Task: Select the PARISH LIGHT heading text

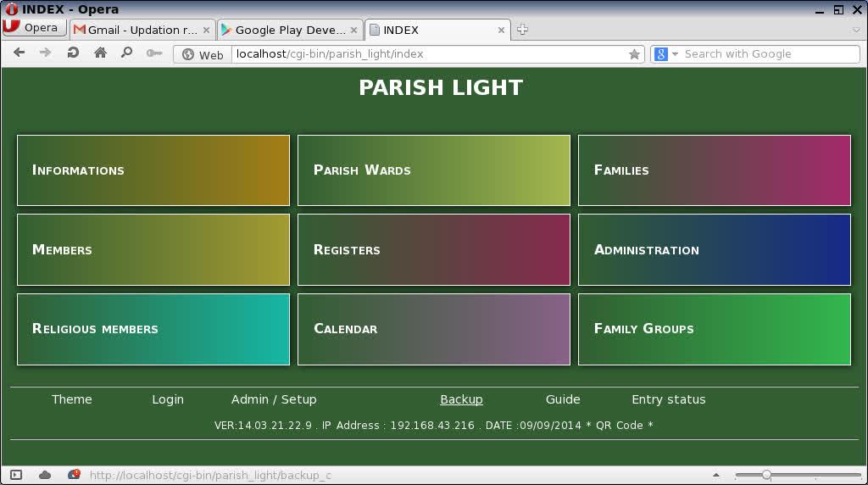Action: pos(441,87)
